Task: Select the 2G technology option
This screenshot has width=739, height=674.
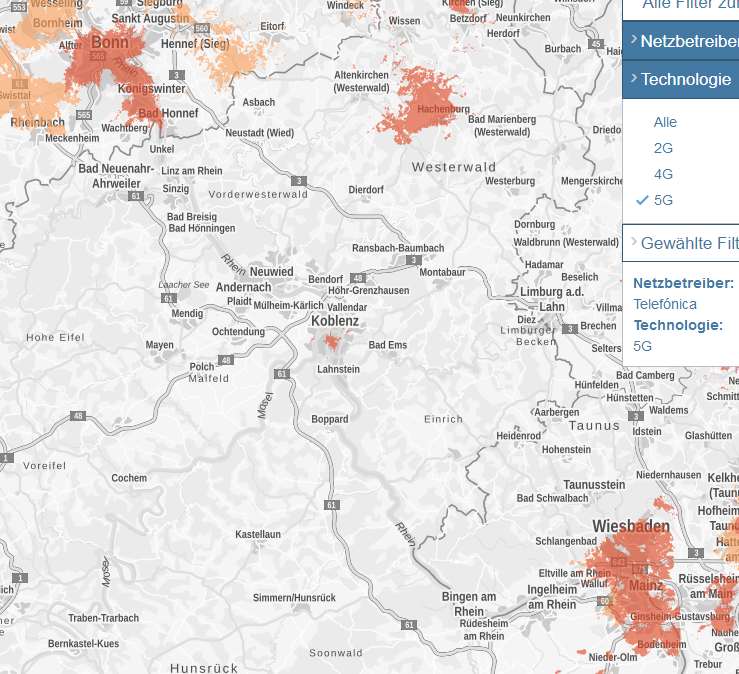Action: click(x=663, y=148)
